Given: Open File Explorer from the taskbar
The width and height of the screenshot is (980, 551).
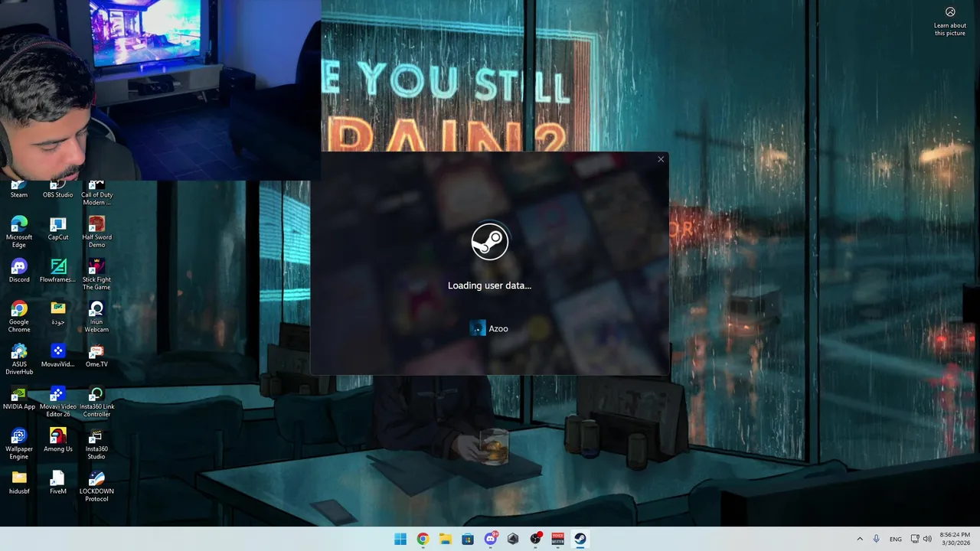Looking at the screenshot, I should pos(446,539).
